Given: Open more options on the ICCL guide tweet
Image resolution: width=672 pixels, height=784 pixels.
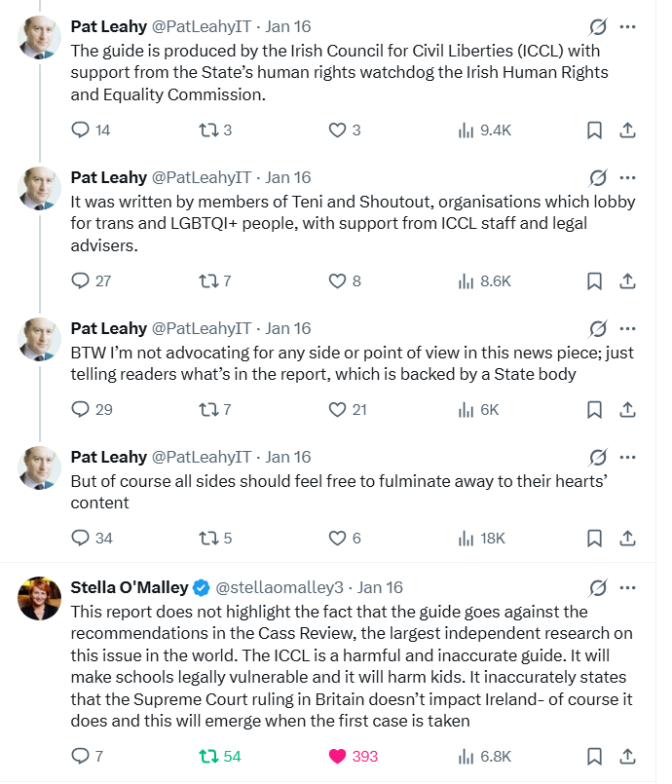Looking at the screenshot, I should pyautogui.click(x=628, y=26).
